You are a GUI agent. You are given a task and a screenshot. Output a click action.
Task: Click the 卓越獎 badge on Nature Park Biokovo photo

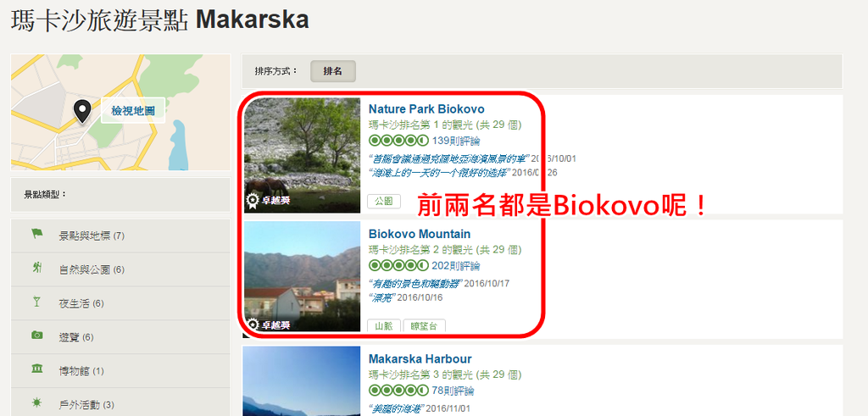tap(268, 200)
